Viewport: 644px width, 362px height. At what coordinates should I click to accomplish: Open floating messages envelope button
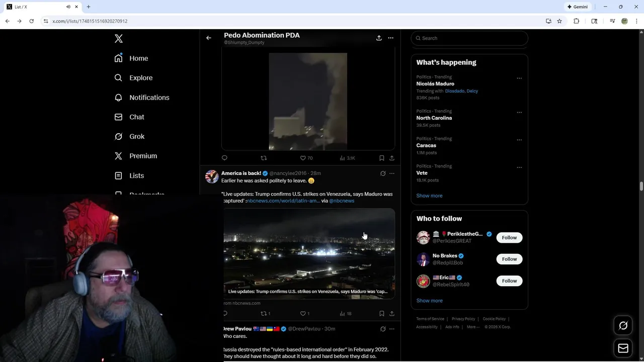pyautogui.click(x=623, y=348)
